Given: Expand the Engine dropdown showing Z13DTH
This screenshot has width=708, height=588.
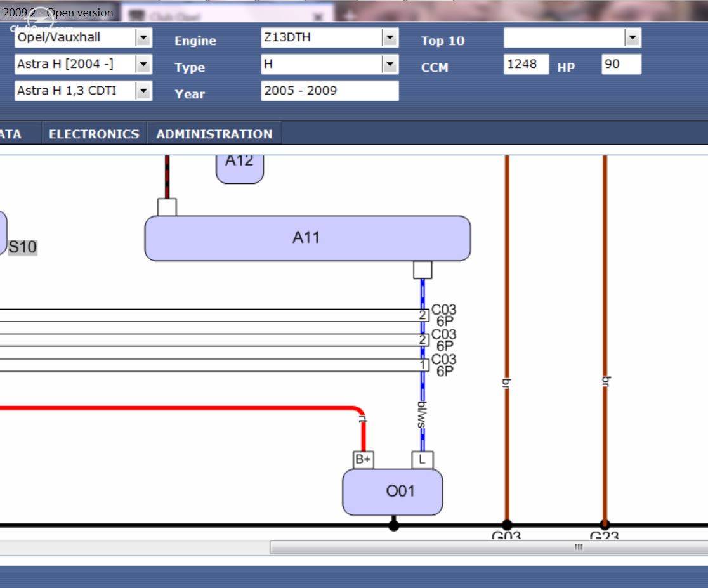Looking at the screenshot, I should click(x=390, y=37).
